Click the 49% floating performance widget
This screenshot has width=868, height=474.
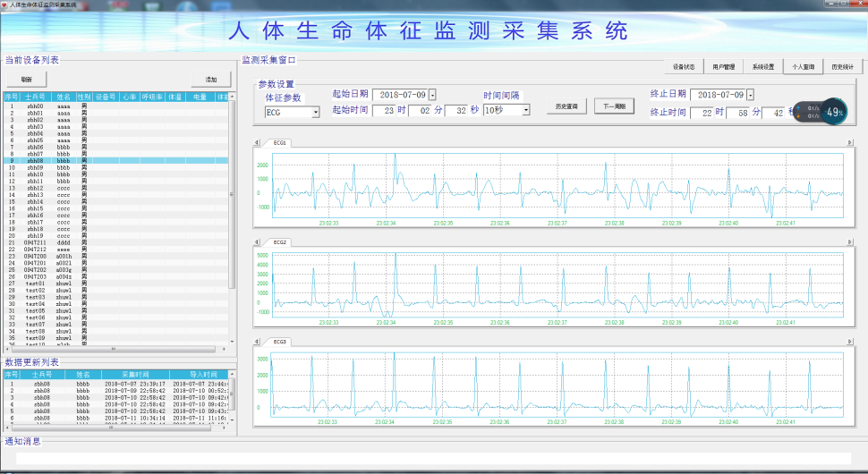pos(834,112)
